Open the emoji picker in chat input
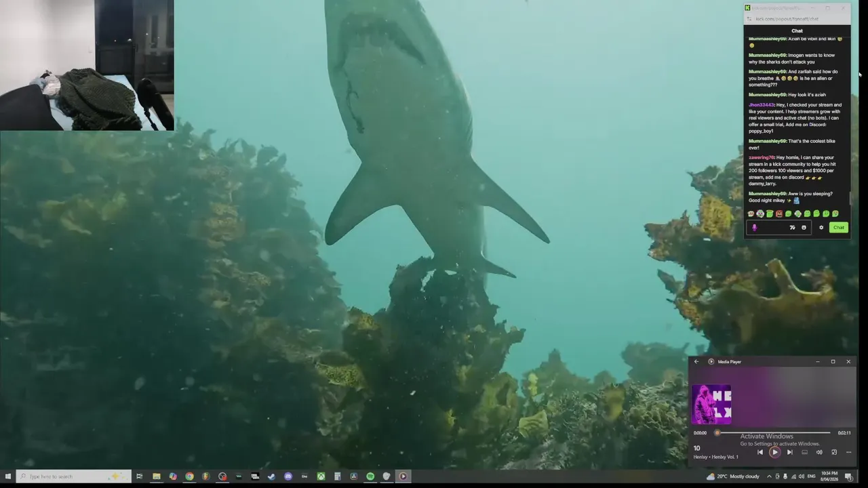Screen dimensions: 868x488 (804, 228)
